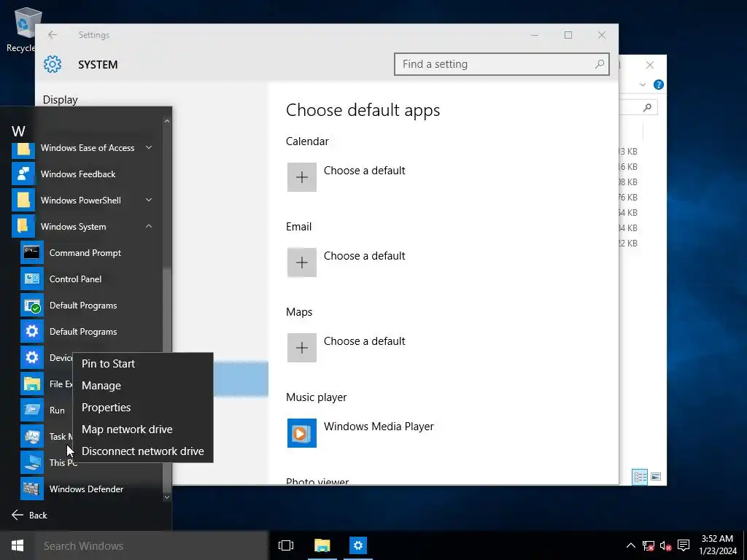747x560 pixels.
Task: Click plus icon under Email
Action: [x=301, y=262]
